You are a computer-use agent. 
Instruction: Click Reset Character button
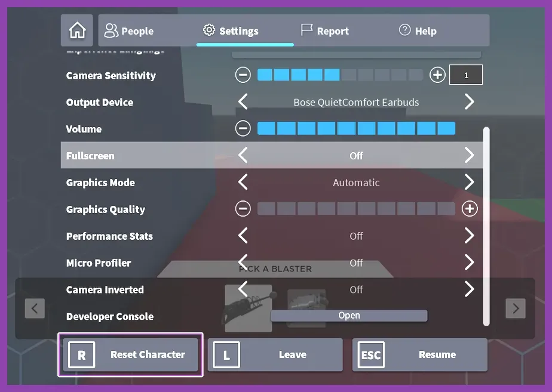click(x=130, y=355)
